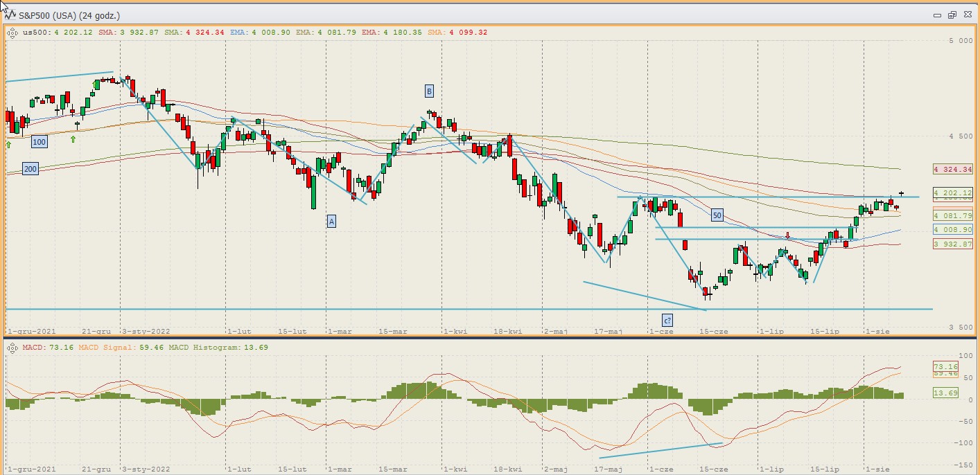This screenshot has width=980, height=475.
Task: Click the 4 008.90 EMA price tag
Action: [953, 229]
